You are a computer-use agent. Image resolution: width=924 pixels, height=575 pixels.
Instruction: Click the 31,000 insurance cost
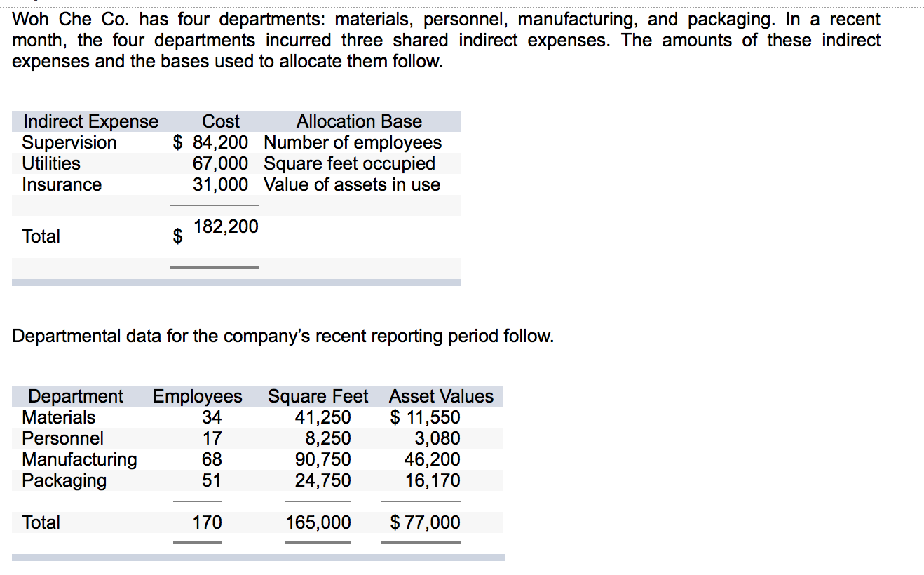(220, 184)
